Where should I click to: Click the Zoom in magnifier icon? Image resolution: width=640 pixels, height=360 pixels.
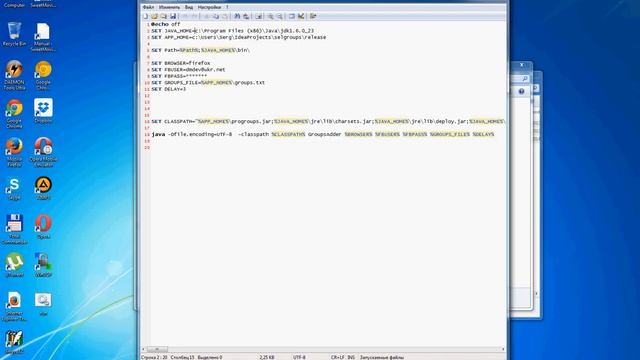(270, 16)
